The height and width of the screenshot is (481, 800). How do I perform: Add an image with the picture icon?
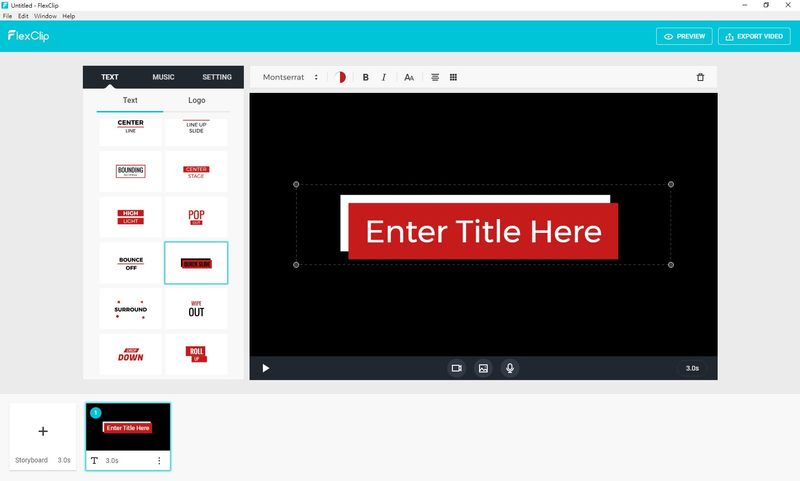[x=483, y=368]
